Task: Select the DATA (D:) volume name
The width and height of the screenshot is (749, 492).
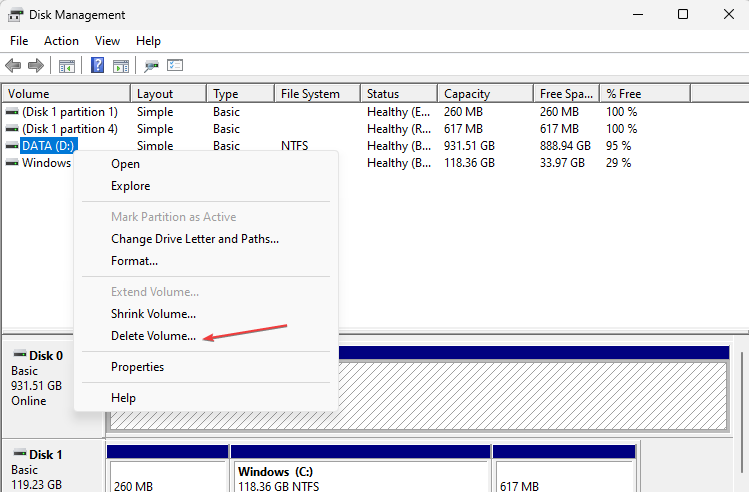Action: click(x=48, y=146)
